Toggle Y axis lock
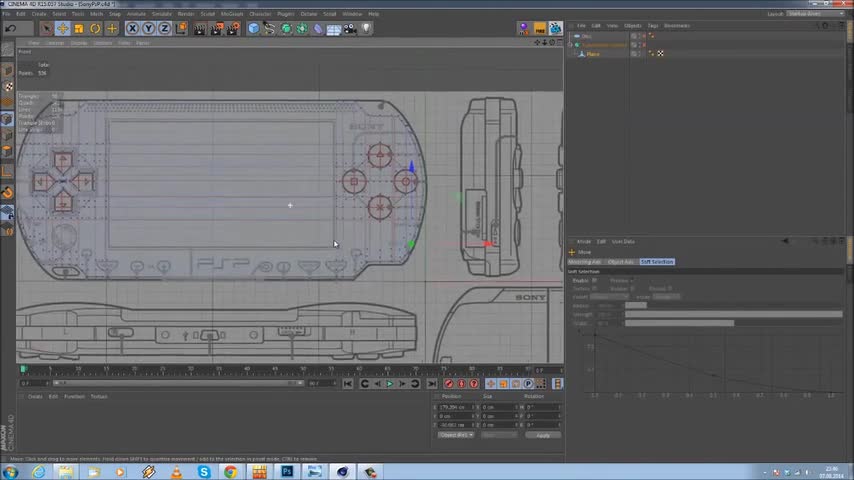The height and width of the screenshot is (480, 854). [x=146, y=28]
